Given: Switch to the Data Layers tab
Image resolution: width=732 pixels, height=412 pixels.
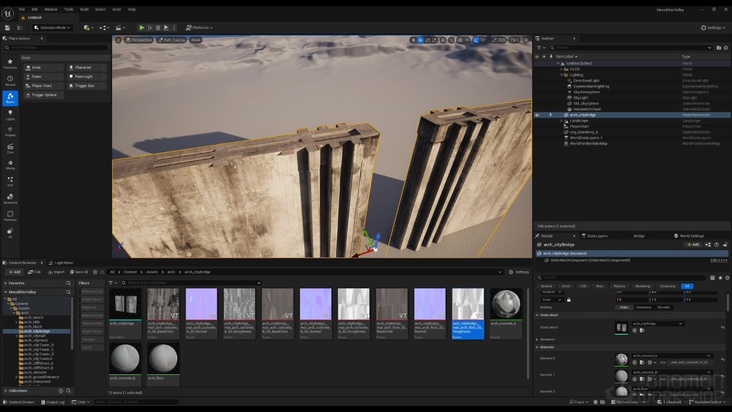Looking at the screenshot, I should pyautogui.click(x=594, y=236).
